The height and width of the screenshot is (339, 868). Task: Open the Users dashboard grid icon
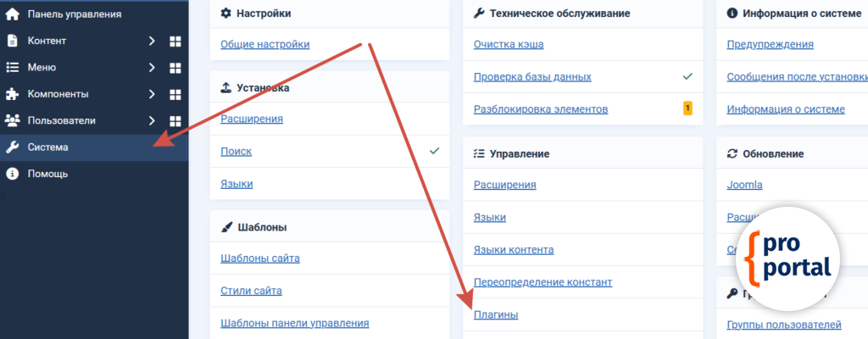[175, 120]
